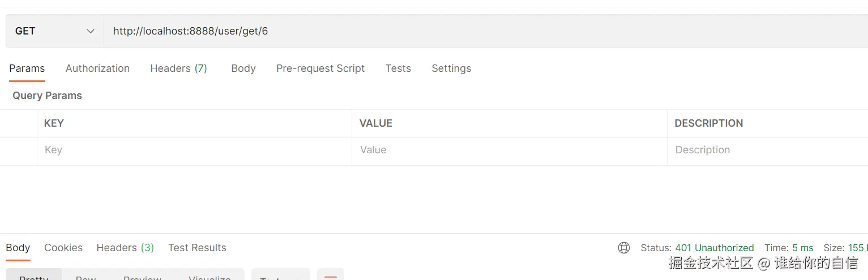This screenshot has height=280, width=868.
Task: Select the Pretty response view
Action: pos(34,276)
